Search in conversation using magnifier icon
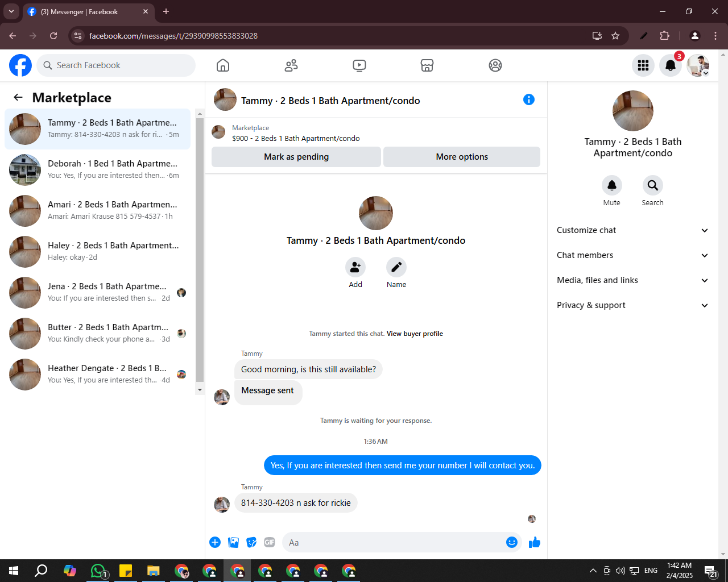728x582 pixels. click(653, 185)
